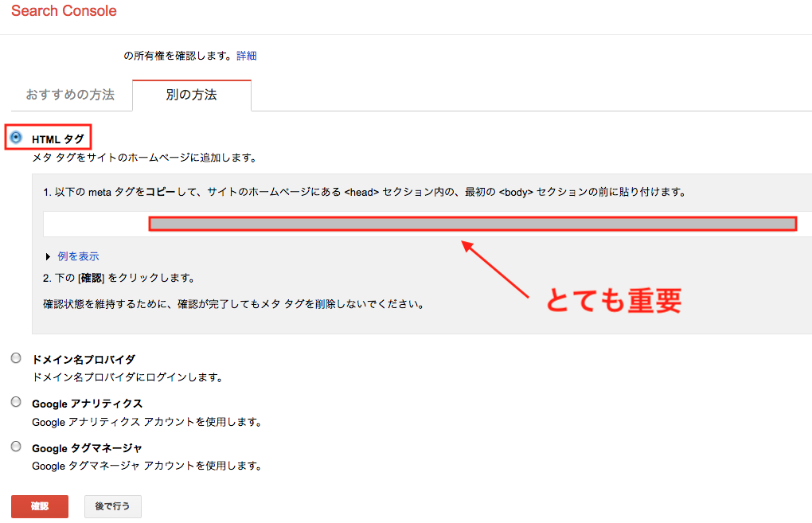Click the ドメイン名プロバイダ heading text
Viewport: 812px width, 523px height.
[x=84, y=359]
